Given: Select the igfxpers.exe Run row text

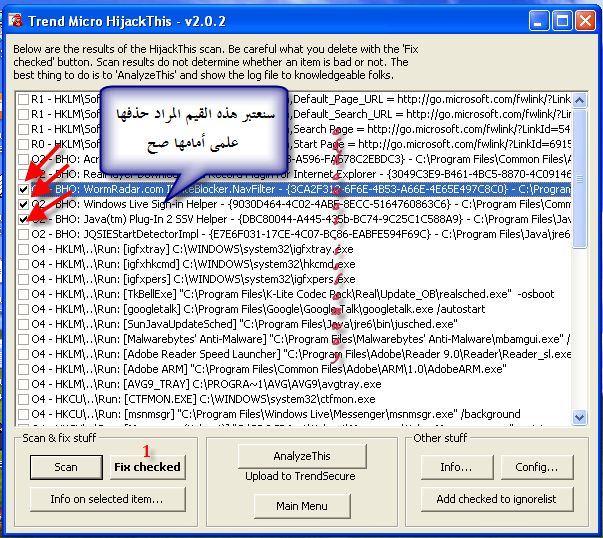Looking at the screenshot, I should [x=193, y=279].
